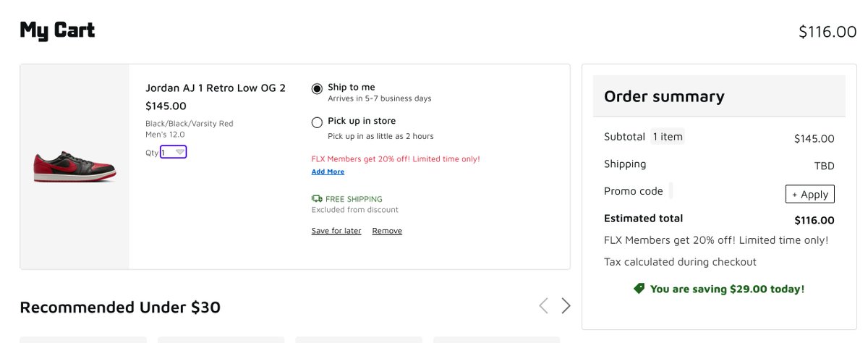
Task: Open the Add More link
Action: [x=328, y=171]
